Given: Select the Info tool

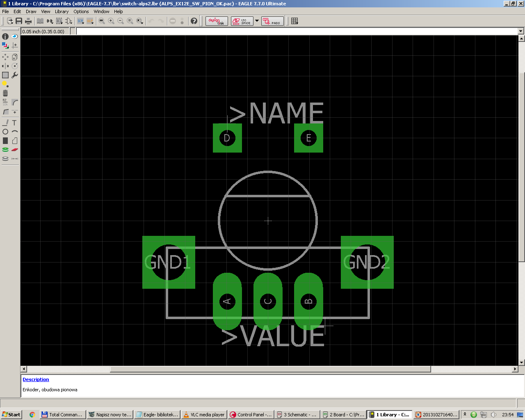Looking at the screenshot, I should (5, 37).
